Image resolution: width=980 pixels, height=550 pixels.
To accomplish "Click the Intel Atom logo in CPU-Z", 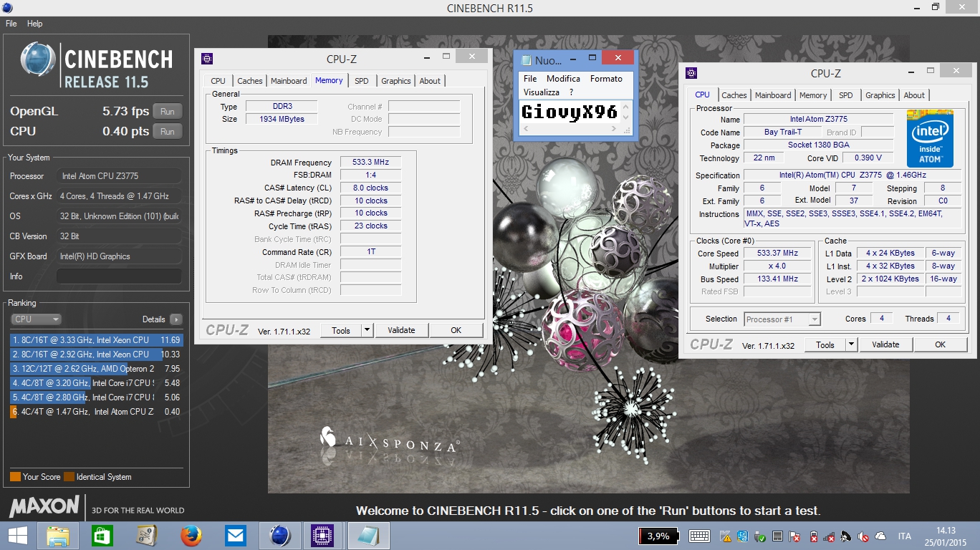I will click(x=930, y=137).
